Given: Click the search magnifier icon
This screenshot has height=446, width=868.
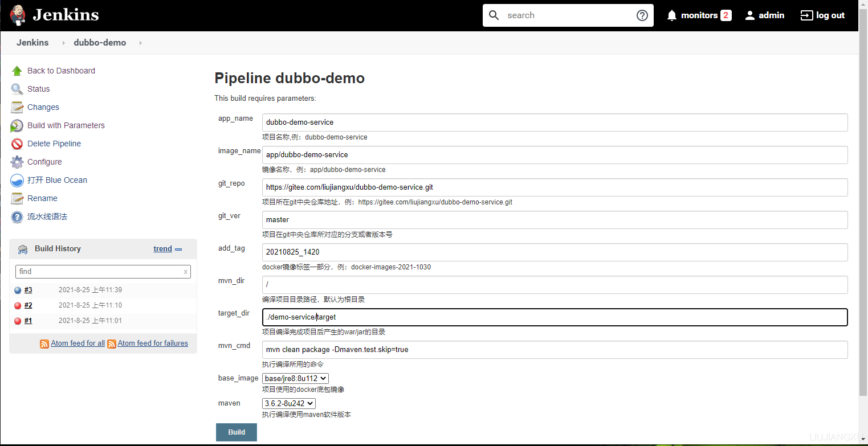Looking at the screenshot, I should click(x=494, y=15).
